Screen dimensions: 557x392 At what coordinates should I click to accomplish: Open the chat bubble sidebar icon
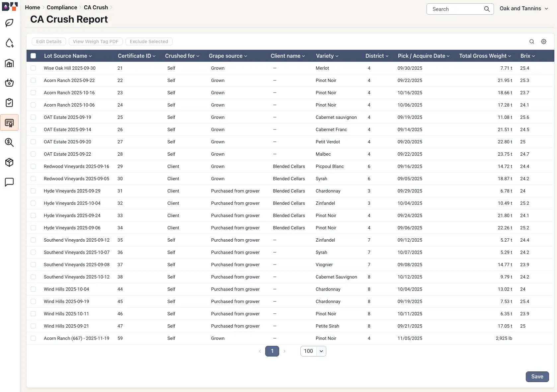point(9,182)
